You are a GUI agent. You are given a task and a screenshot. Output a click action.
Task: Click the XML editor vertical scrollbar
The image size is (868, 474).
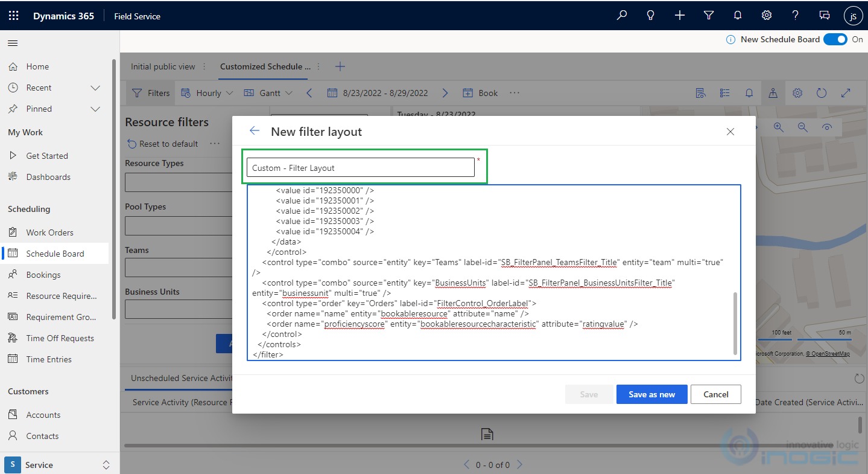[735, 323]
